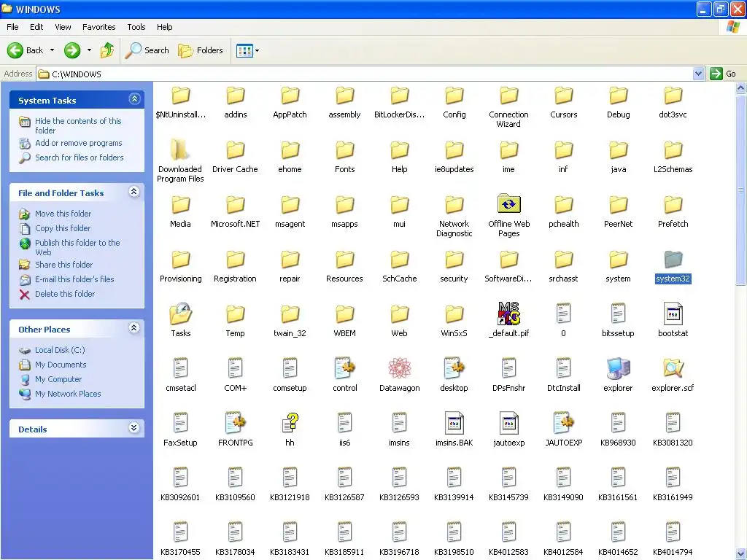Open the Fonts folder
This screenshot has width=747, height=560.
[x=344, y=150]
